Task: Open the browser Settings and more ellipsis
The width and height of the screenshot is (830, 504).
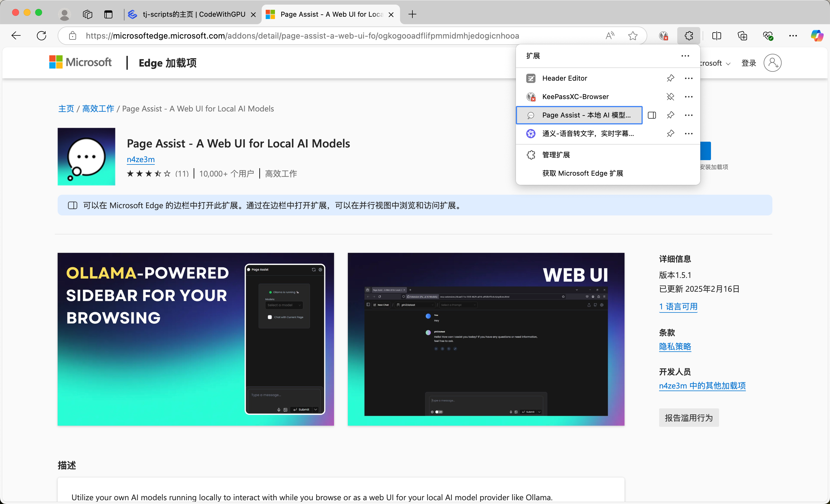Action: tap(793, 36)
